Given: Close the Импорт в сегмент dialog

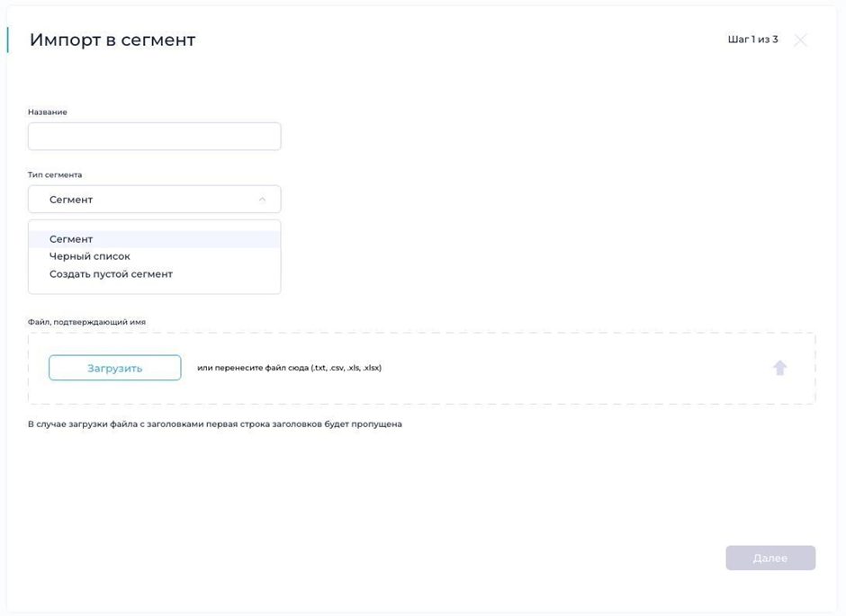Looking at the screenshot, I should click(x=800, y=40).
